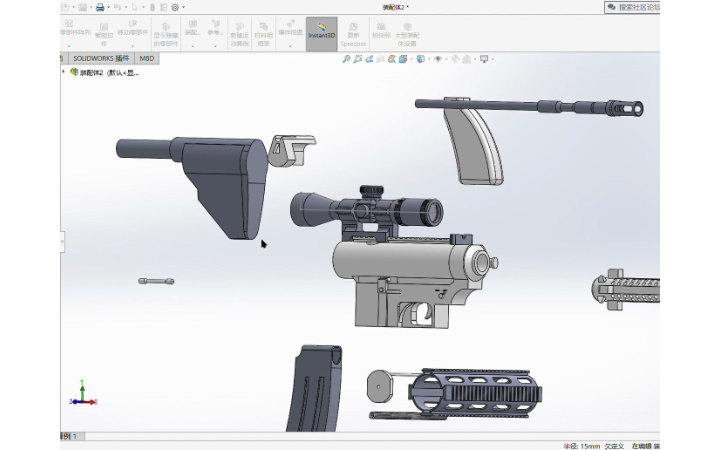Click the 装配 assembly features tool

coord(193,28)
